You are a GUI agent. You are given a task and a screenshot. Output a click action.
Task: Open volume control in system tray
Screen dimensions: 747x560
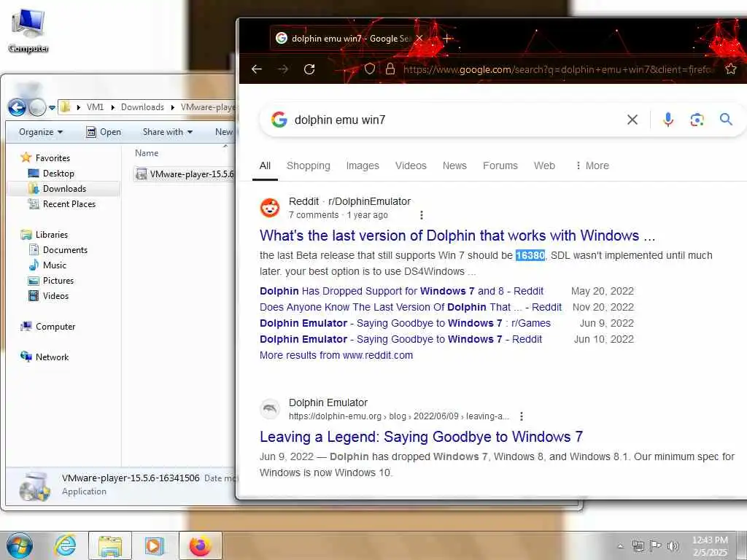tap(673, 545)
